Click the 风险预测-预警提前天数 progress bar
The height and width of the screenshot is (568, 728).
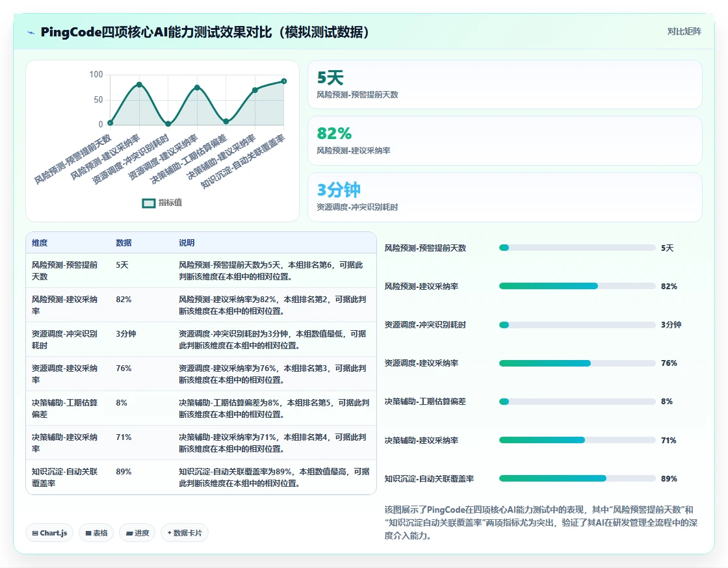coord(577,248)
